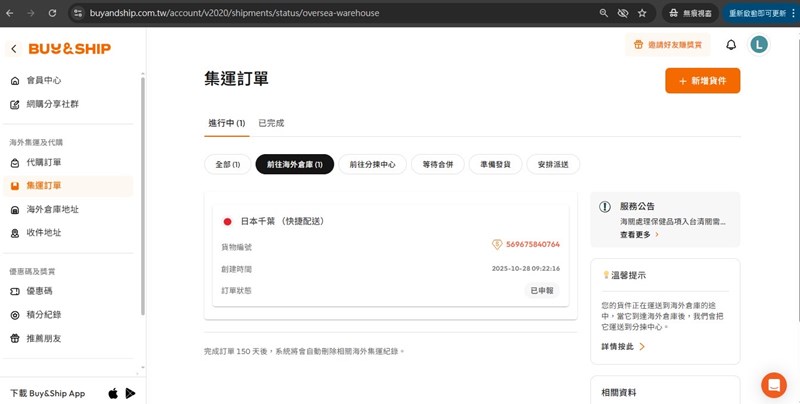This screenshot has width=800, height=404.
Task: Bookmark this page with star icon
Action: click(x=642, y=13)
